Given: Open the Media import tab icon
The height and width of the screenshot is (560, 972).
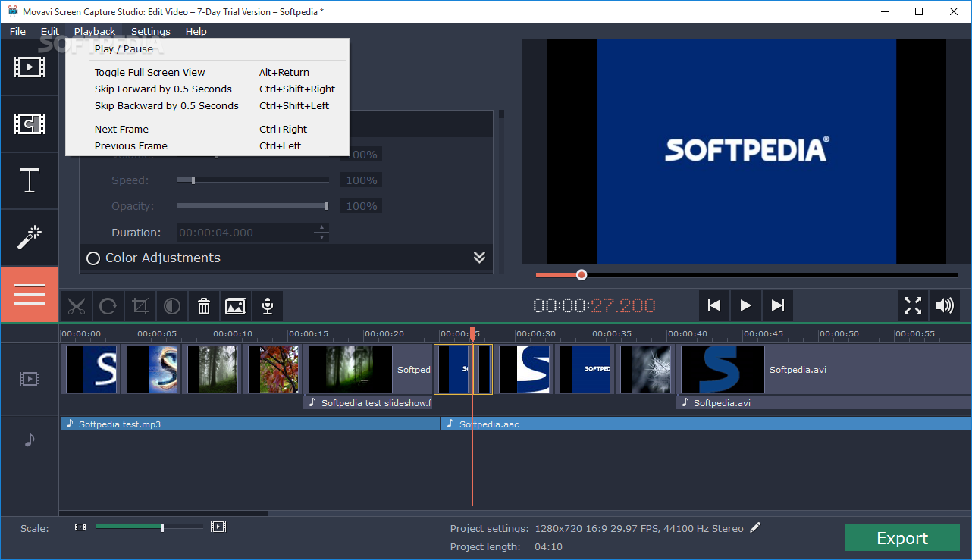Looking at the screenshot, I should coord(30,67).
